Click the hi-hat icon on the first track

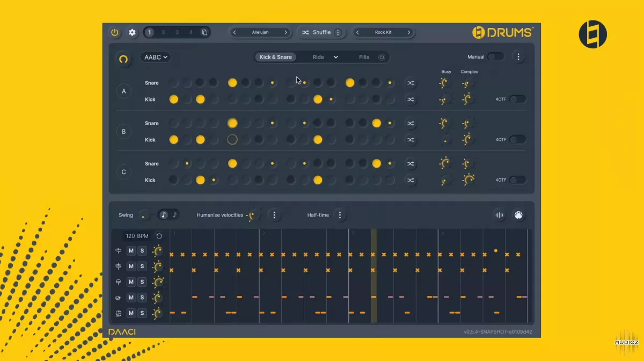118,251
